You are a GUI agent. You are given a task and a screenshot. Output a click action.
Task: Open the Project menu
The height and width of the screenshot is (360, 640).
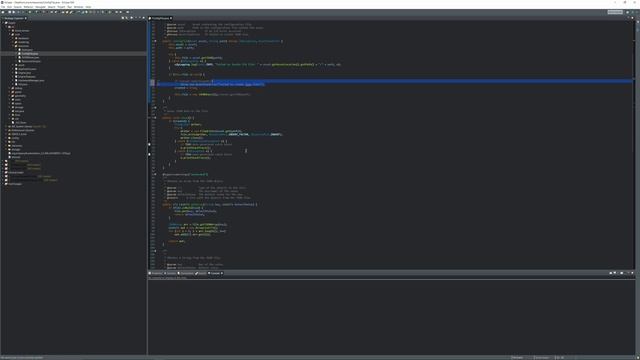point(61,7)
